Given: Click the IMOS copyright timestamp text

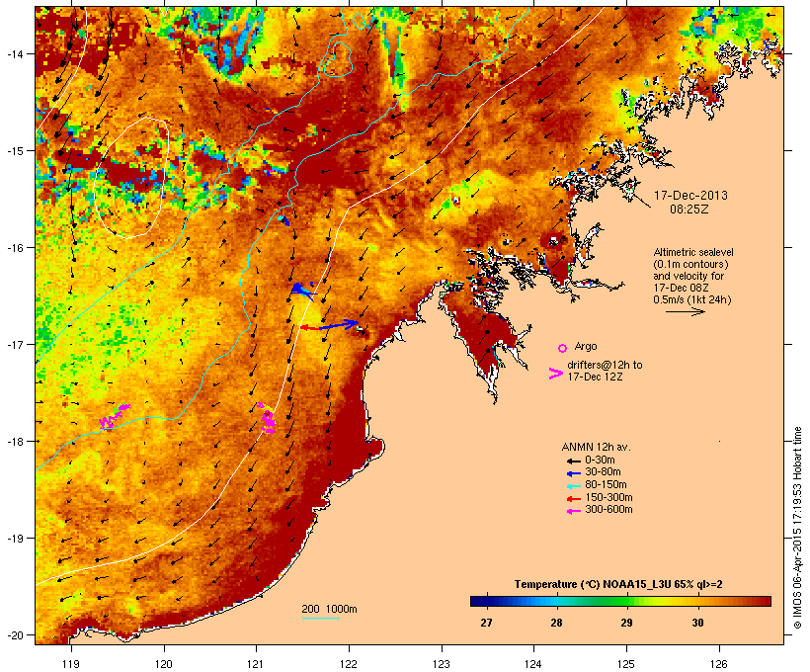Looking at the screenshot, I should (x=797, y=528).
